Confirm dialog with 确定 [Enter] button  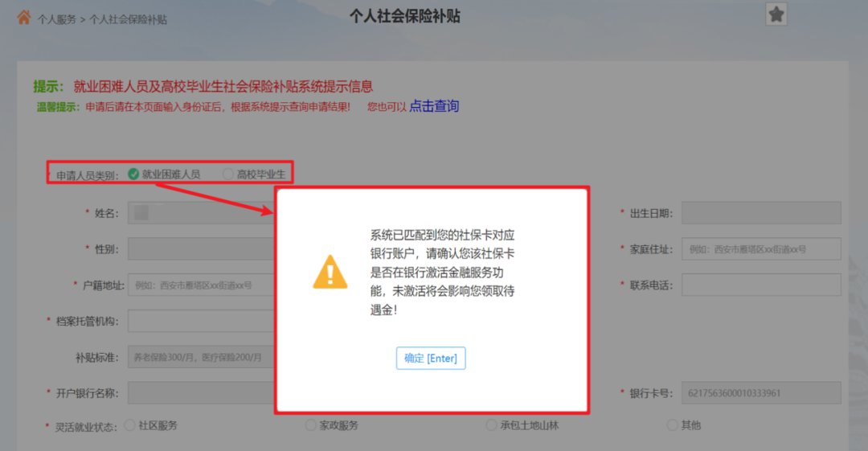pyautogui.click(x=431, y=358)
